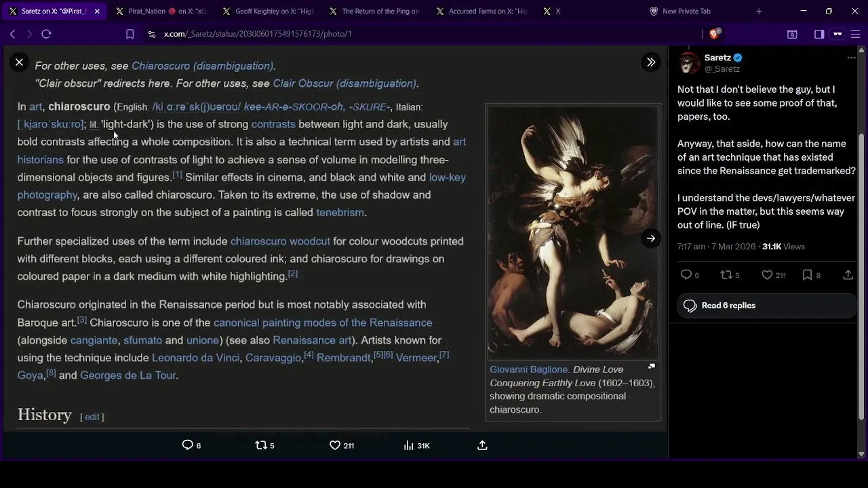The width and height of the screenshot is (868, 488).
Task: Bookmark this page in the toolbar
Action: 130,34
